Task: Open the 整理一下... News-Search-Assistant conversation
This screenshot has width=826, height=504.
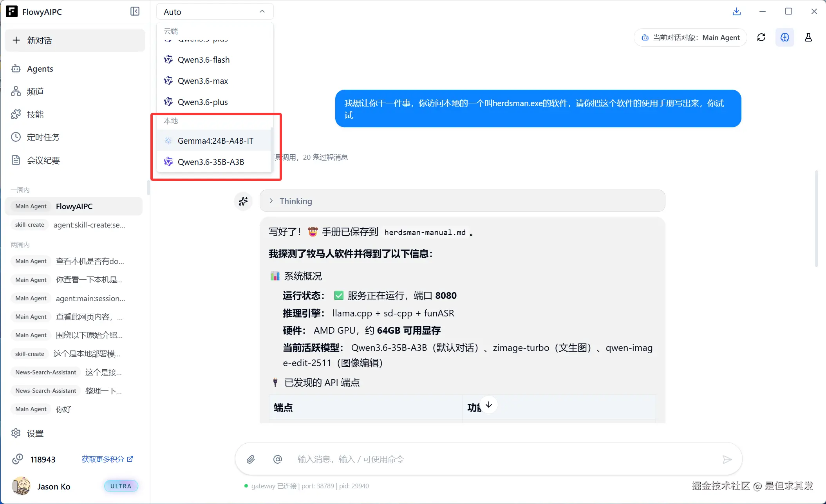Action: point(74,390)
